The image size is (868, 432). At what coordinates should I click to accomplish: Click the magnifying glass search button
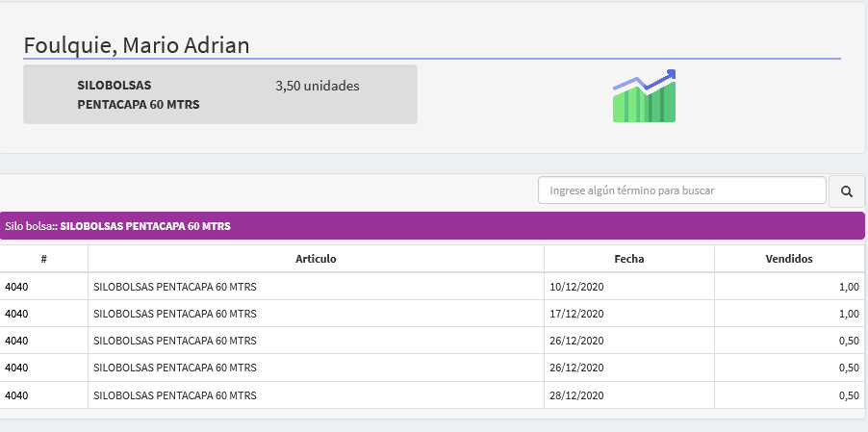tap(846, 191)
